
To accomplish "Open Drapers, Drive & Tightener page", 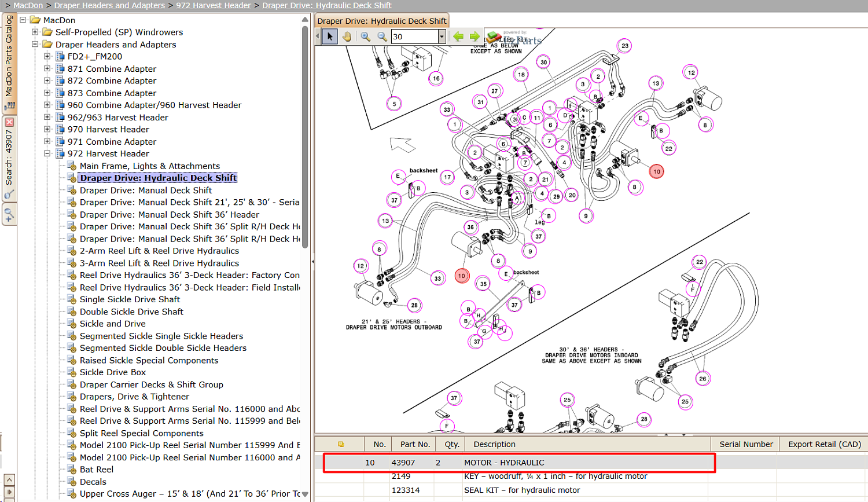I will (134, 397).
